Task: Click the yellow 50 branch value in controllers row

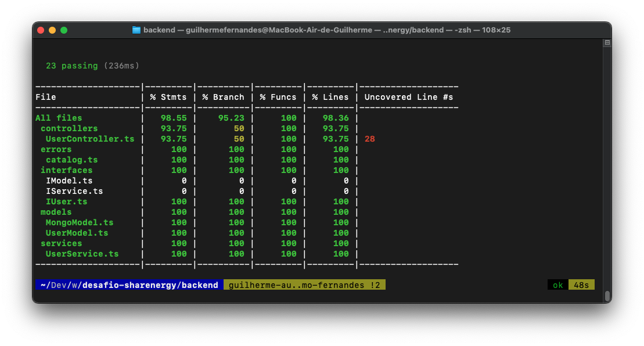Action: pos(239,128)
